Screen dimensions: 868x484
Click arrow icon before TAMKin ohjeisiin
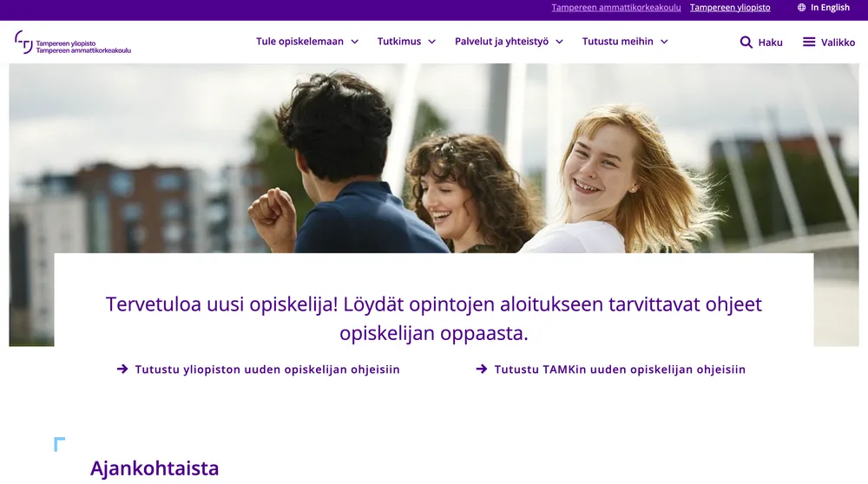tap(482, 369)
